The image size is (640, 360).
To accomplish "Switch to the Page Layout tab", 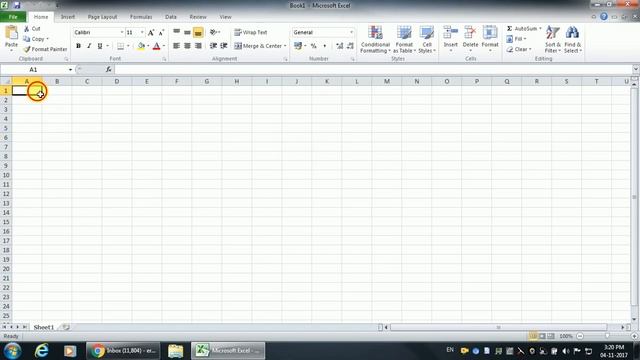I will coord(102,17).
